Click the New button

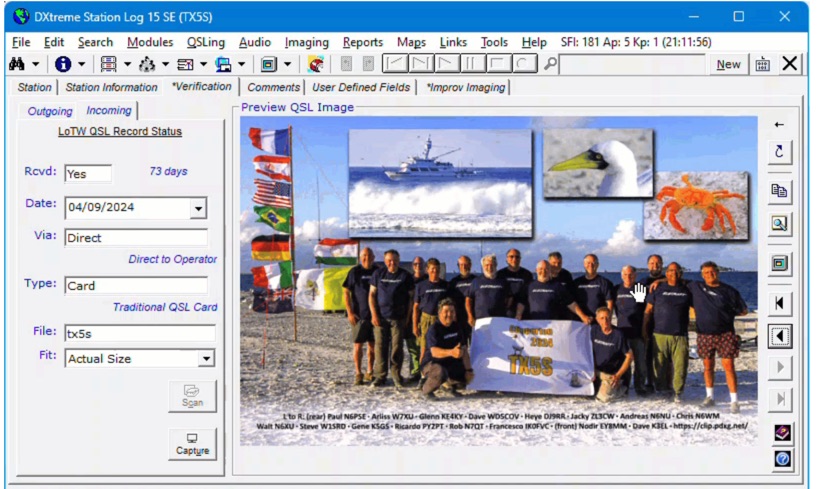(x=728, y=64)
